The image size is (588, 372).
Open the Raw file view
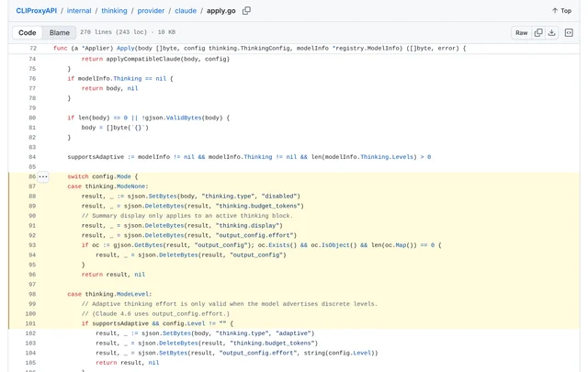521,33
